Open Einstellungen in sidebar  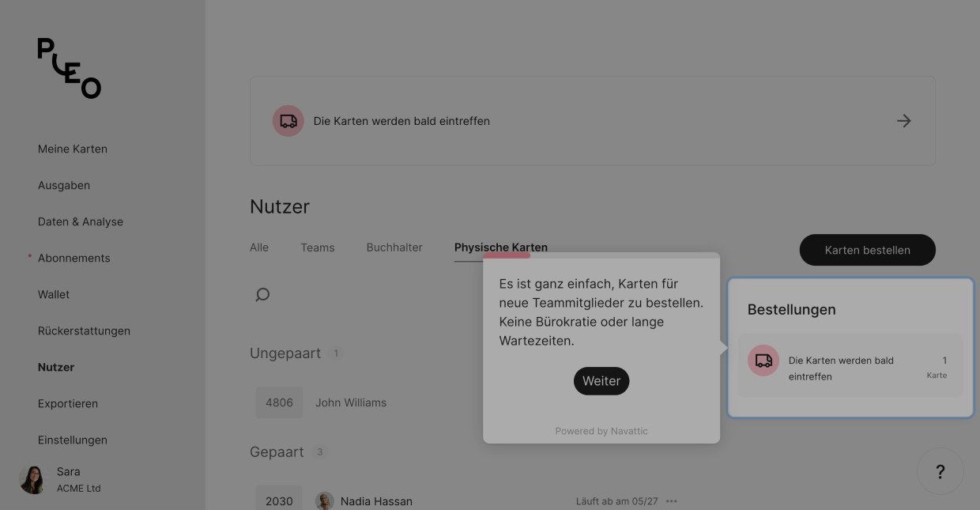[x=73, y=440]
